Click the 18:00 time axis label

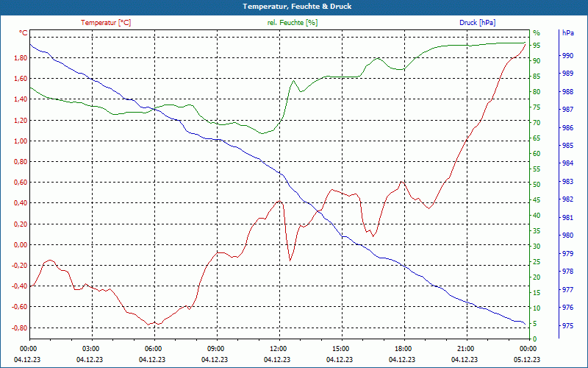coord(404,348)
